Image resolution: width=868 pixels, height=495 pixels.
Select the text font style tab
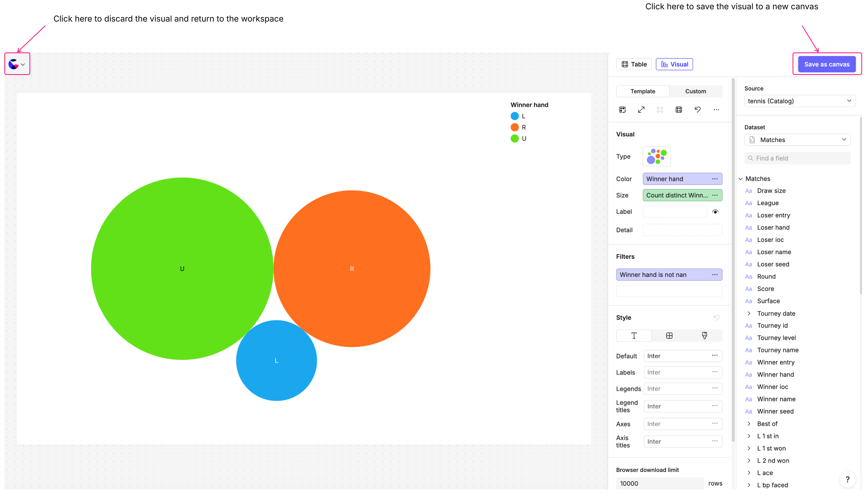[634, 336]
